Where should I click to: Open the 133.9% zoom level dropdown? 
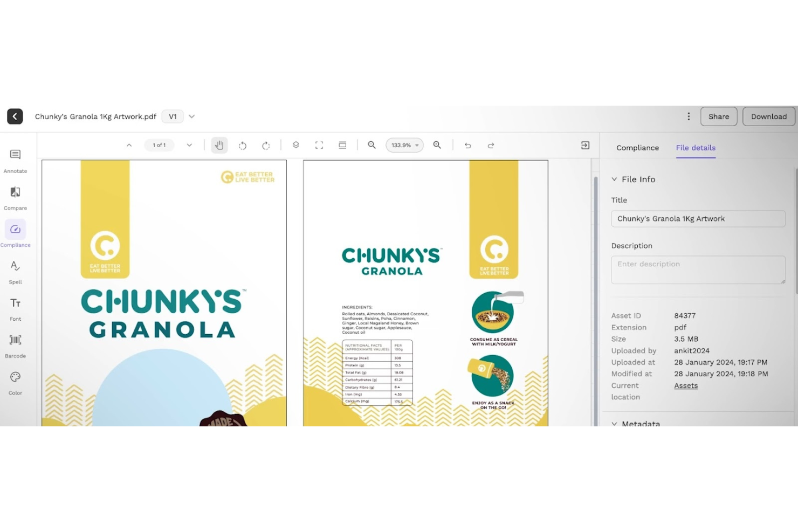[404, 145]
